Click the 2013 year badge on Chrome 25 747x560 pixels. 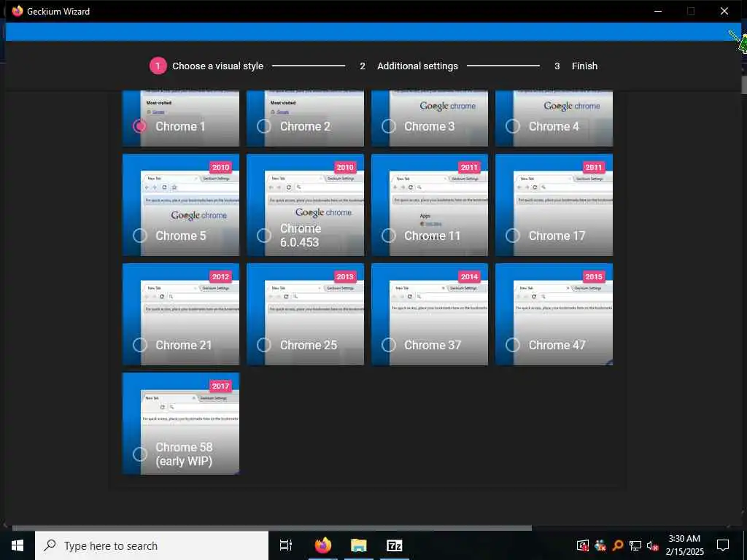click(x=345, y=276)
